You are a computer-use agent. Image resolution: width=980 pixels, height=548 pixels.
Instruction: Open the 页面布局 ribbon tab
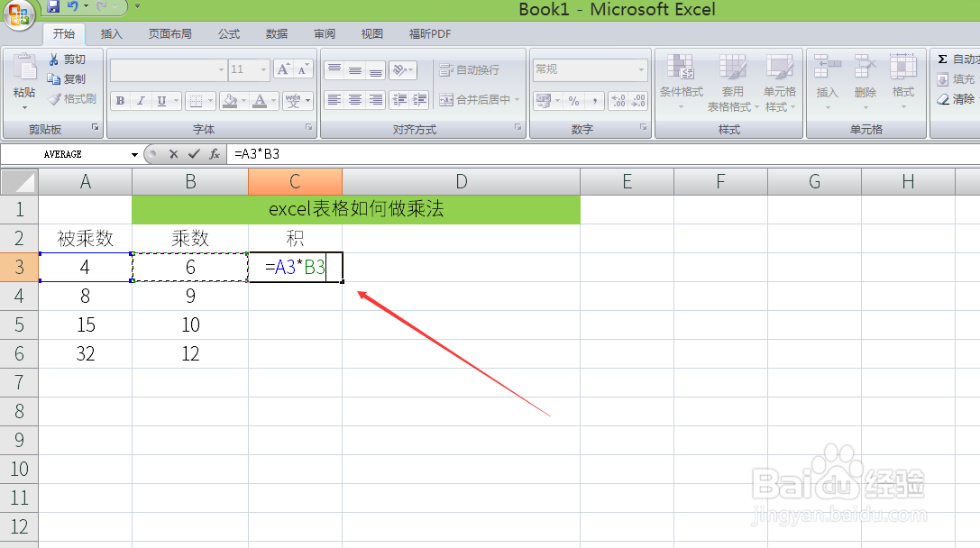pos(170,33)
